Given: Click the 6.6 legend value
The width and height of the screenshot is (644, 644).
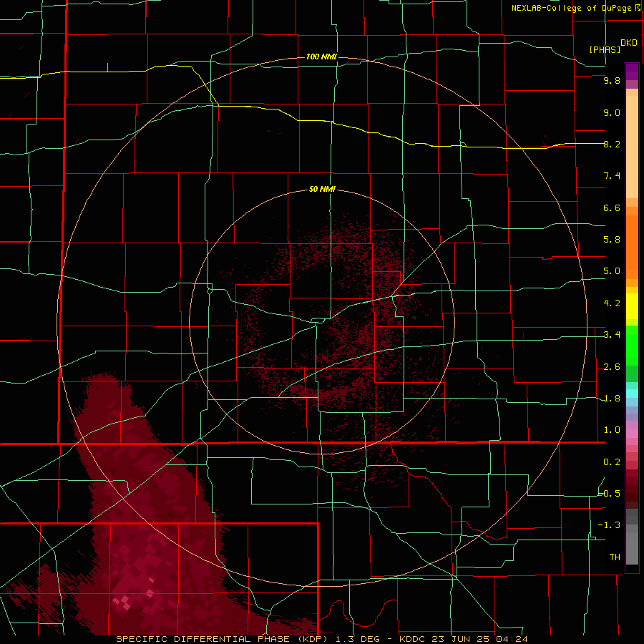Looking at the screenshot, I should (612, 208).
